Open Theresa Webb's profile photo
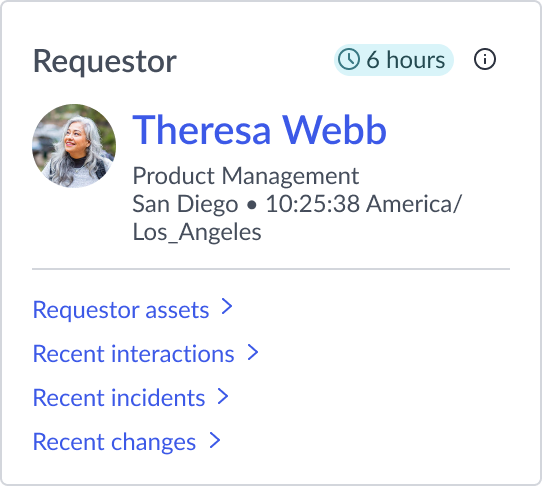Viewport: 542px width, 486px height. click(74, 146)
